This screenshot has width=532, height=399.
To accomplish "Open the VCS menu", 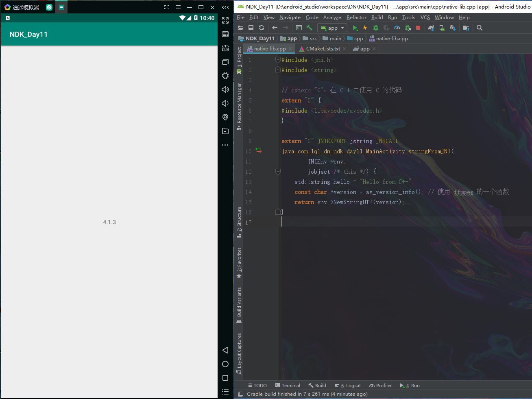I will (x=425, y=17).
